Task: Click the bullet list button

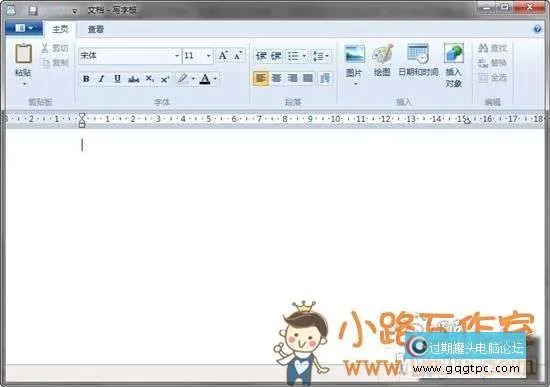Action: pos(293,56)
